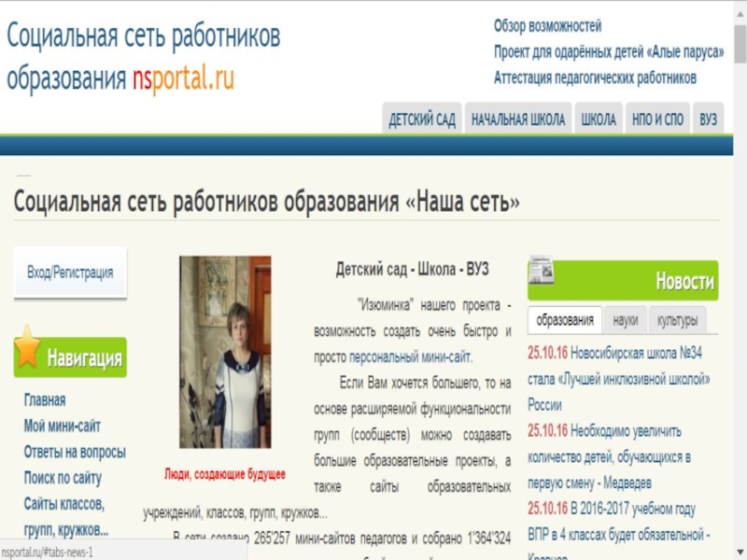Viewport: 747px width, 560px height.
Task: Click the Новости green header
Action: point(623,281)
